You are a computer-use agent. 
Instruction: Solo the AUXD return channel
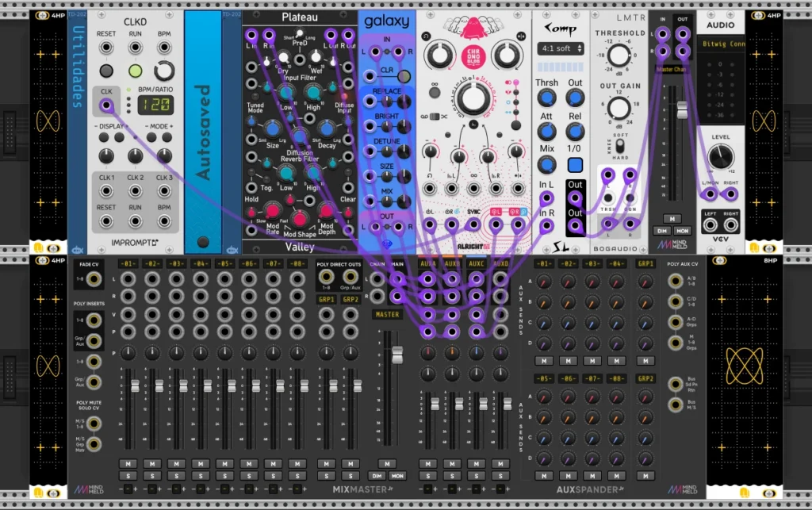click(500, 476)
